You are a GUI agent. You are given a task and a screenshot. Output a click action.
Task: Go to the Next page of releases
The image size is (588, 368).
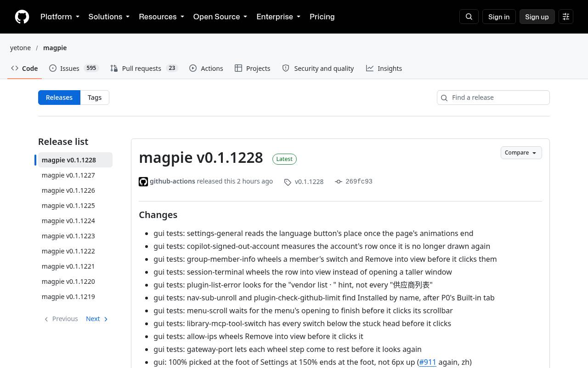pos(97,319)
